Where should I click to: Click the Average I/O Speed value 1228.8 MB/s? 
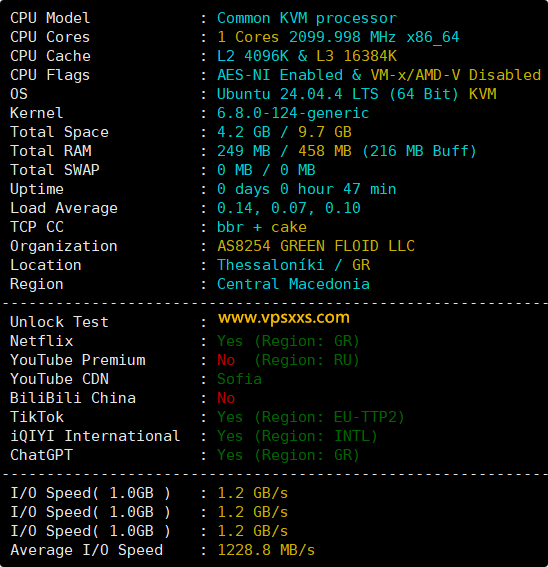tap(266, 550)
